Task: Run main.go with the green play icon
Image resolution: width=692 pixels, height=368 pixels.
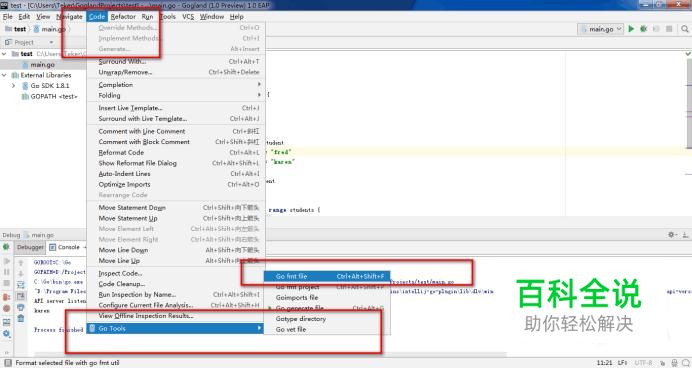Action: pyautogui.click(x=631, y=29)
